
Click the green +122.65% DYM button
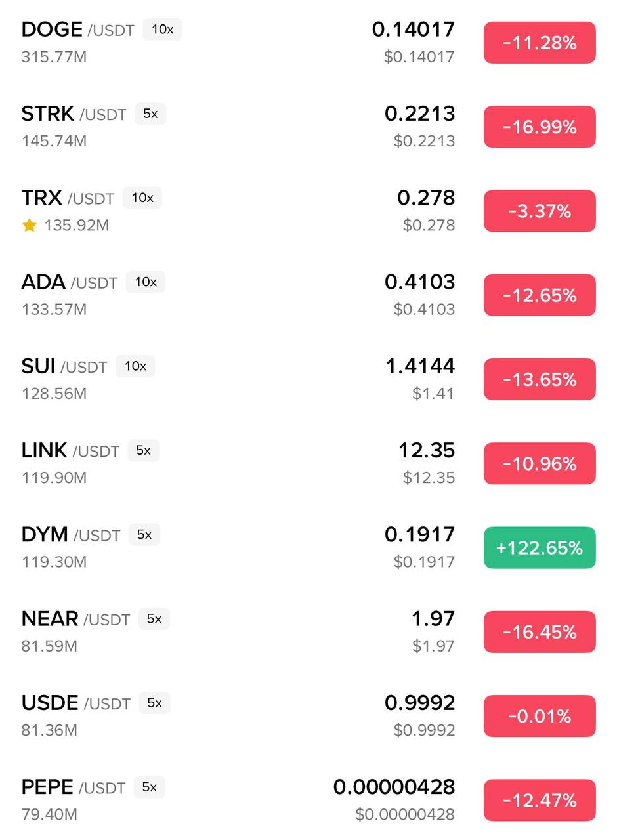click(540, 547)
